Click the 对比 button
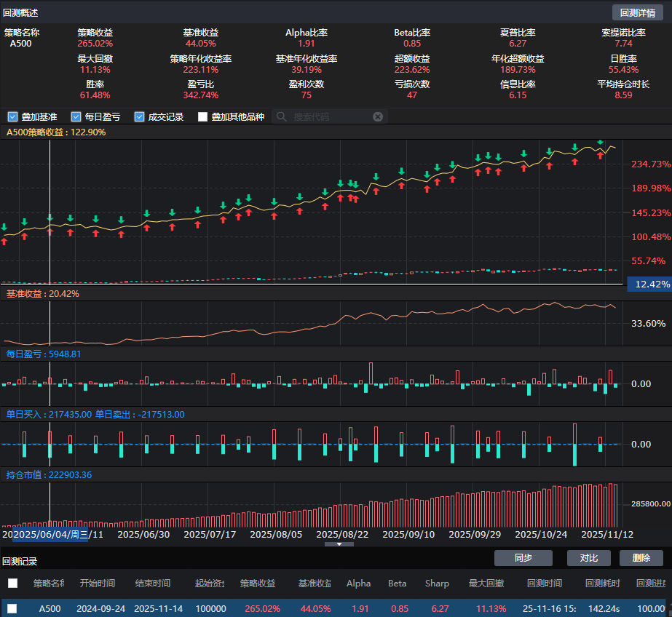Image resolution: width=672 pixels, height=617 pixels. [588, 558]
